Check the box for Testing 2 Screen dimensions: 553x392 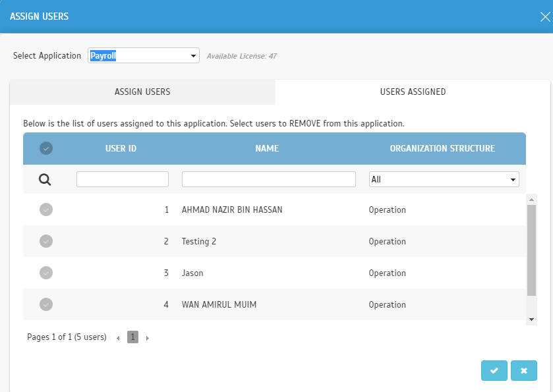tap(46, 242)
